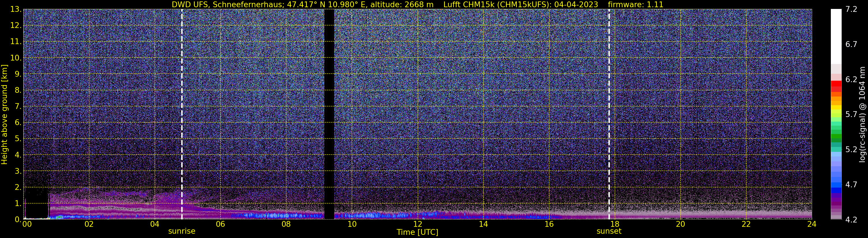Click the '8.' tick on the height axis
Image resolution: width=868 pixels, height=238 pixels.
[x=18, y=90]
